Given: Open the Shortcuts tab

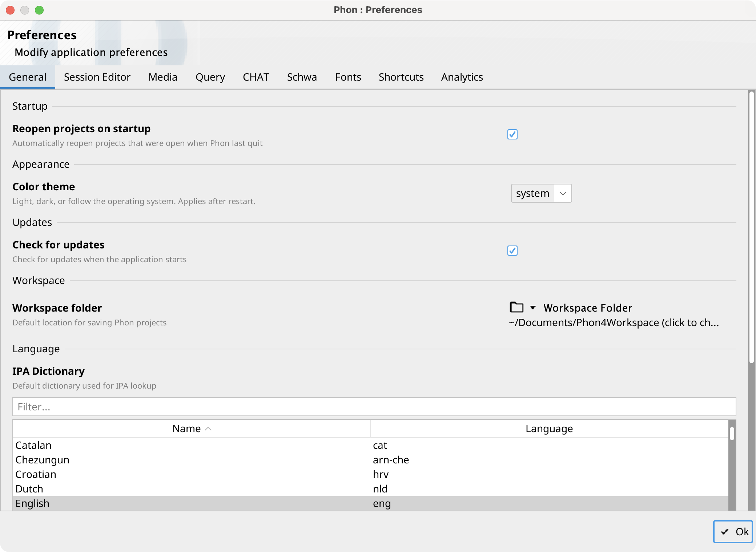Looking at the screenshot, I should click(401, 77).
